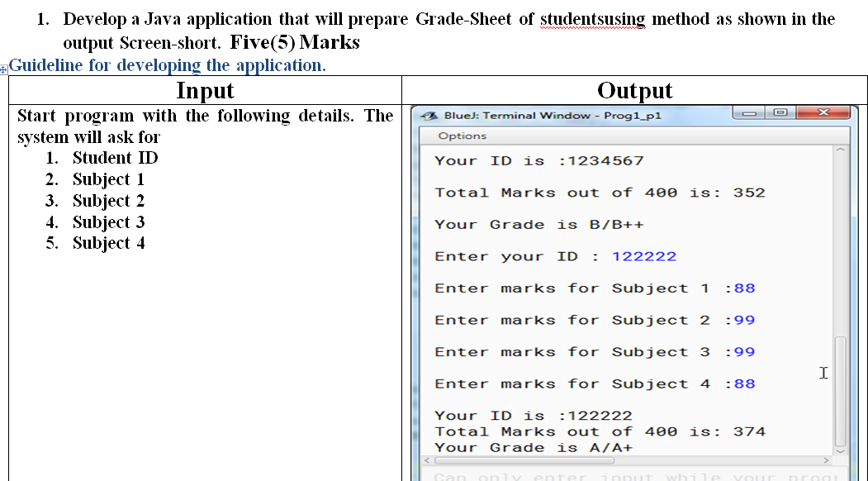Click the entered ID value 122222
The height and width of the screenshot is (481, 868).
(643, 256)
